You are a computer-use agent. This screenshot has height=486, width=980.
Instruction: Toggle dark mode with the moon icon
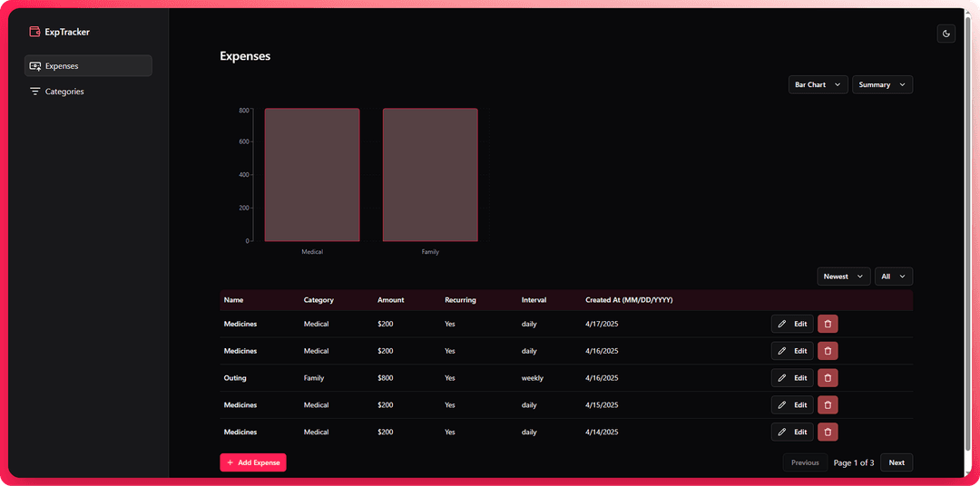pos(946,34)
